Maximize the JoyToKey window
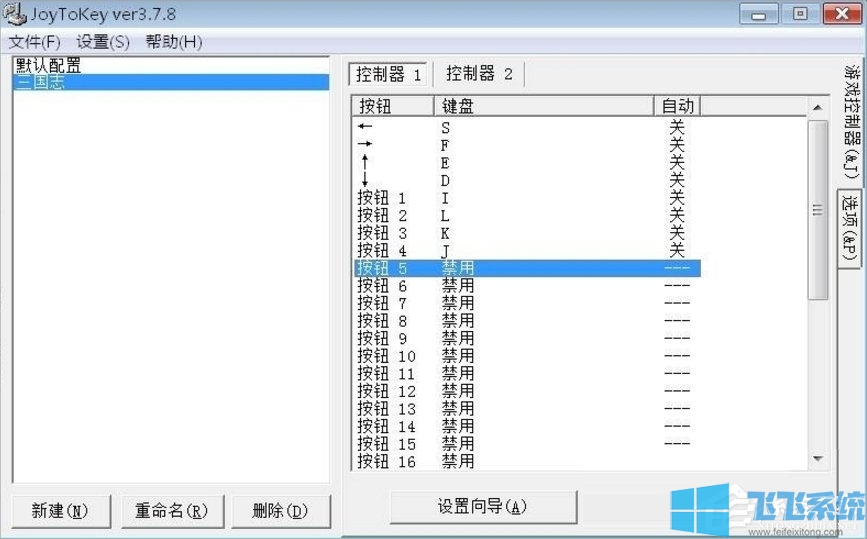The image size is (867, 539). pos(800,14)
